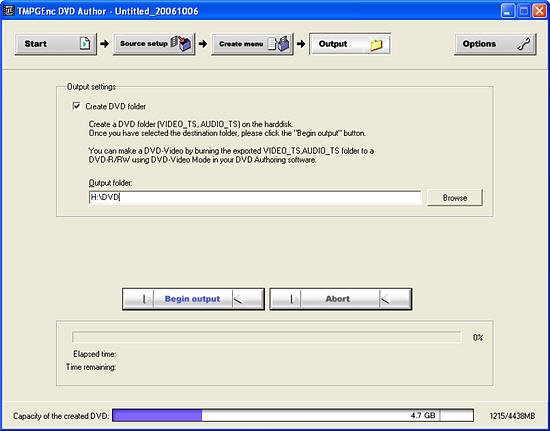The height and width of the screenshot is (431, 550).
Task: Click the Output folder path field
Action: 255,198
